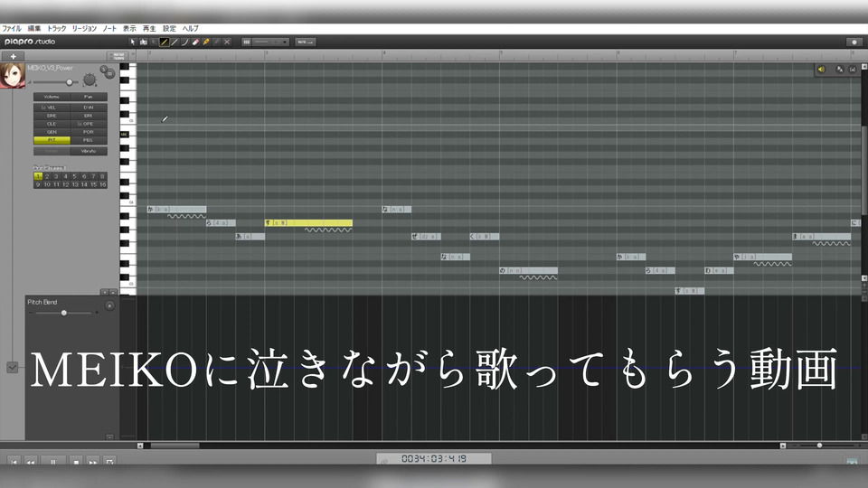868x488 pixels.
Task: Go to start with transport button
Action: (x=14, y=462)
